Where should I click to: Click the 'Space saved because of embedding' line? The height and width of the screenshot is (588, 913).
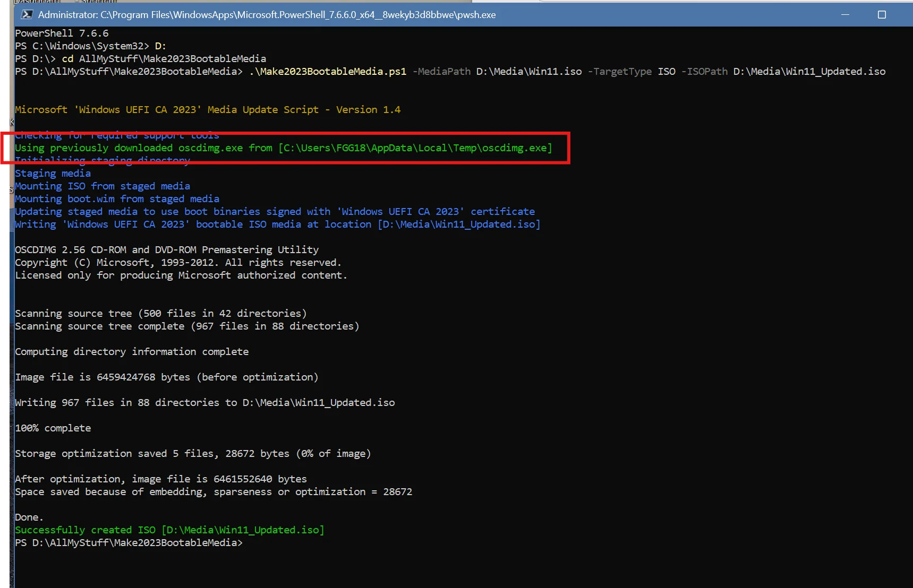214,492
